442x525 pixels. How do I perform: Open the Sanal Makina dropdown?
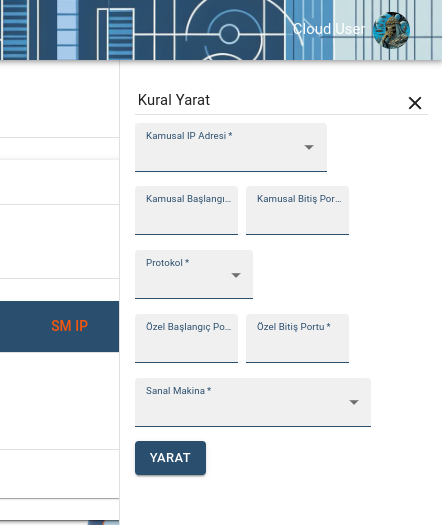click(x=253, y=402)
